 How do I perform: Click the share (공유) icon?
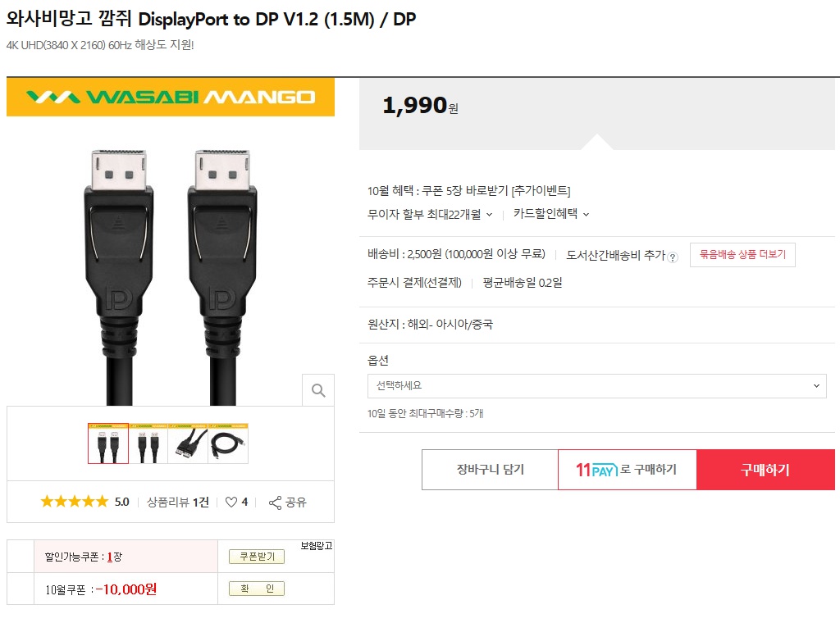(x=276, y=502)
